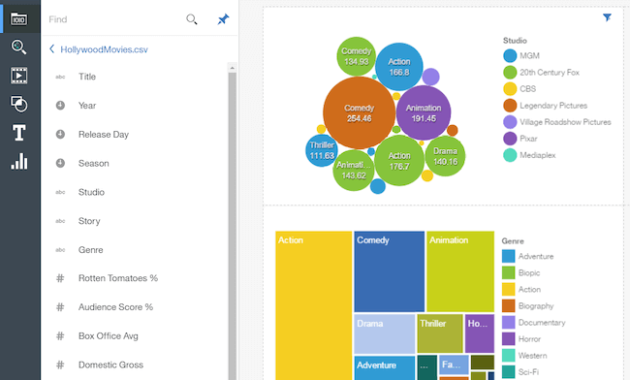Open the media film-strip sidebar icon
The image size is (630, 380).
coord(19,76)
